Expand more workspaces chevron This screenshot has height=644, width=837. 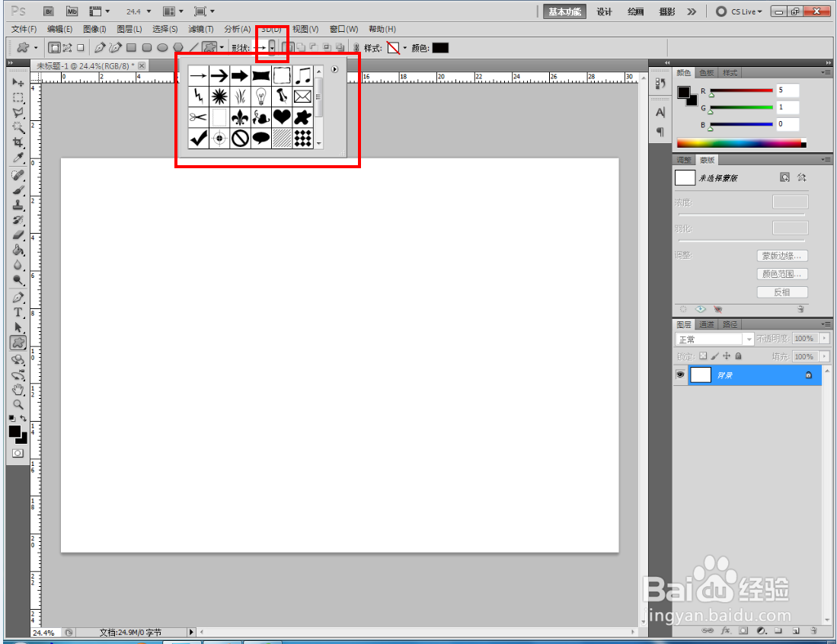point(692,11)
